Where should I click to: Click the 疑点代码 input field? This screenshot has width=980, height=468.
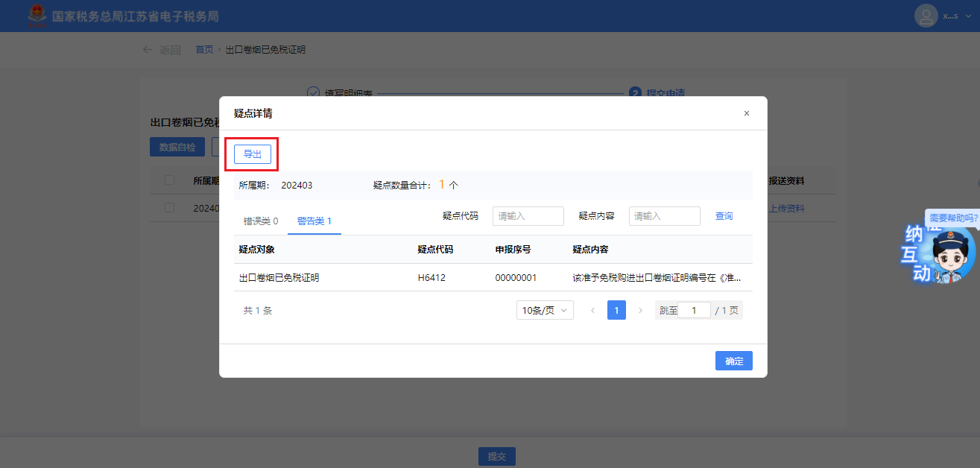(x=528, y=216)
